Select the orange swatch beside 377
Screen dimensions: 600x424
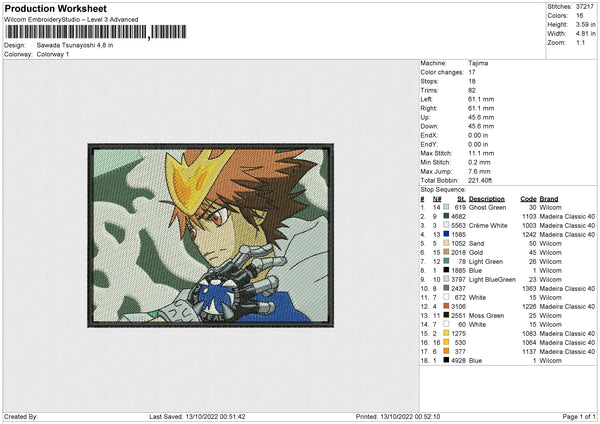pyautogui.click(x=446, y=351)
